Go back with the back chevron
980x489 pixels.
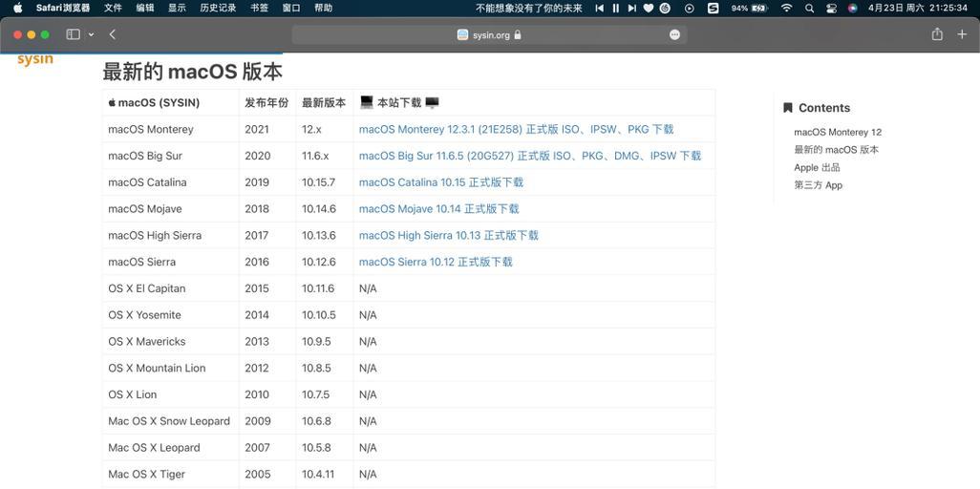click(x=113, y=34)
